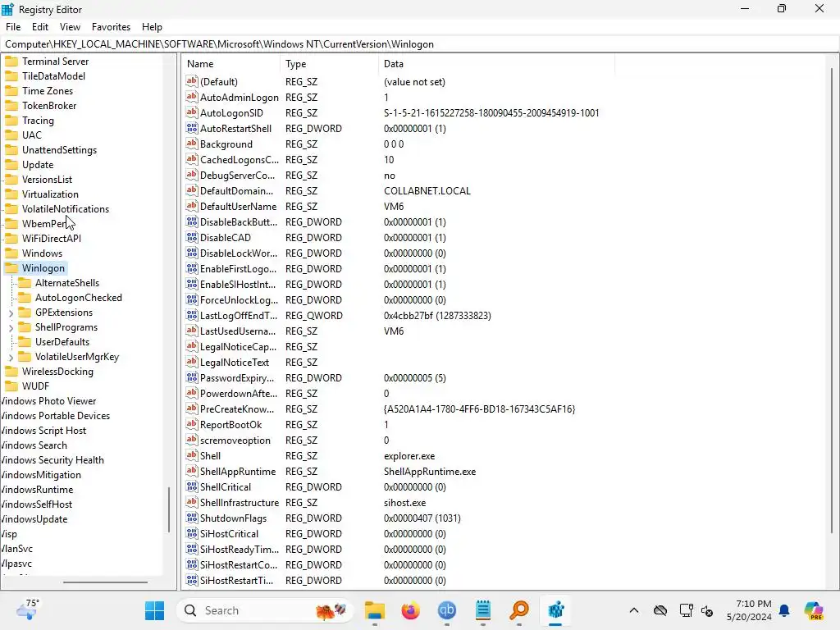Select the WiFiDirectAPI tree key
The width and height of the screenshot is (840, 630).
52,239
